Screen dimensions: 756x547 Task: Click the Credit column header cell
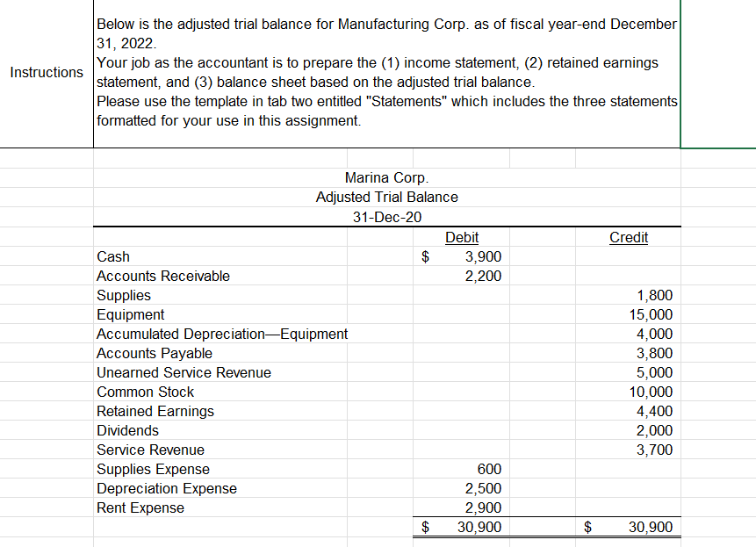pos(628,237)
